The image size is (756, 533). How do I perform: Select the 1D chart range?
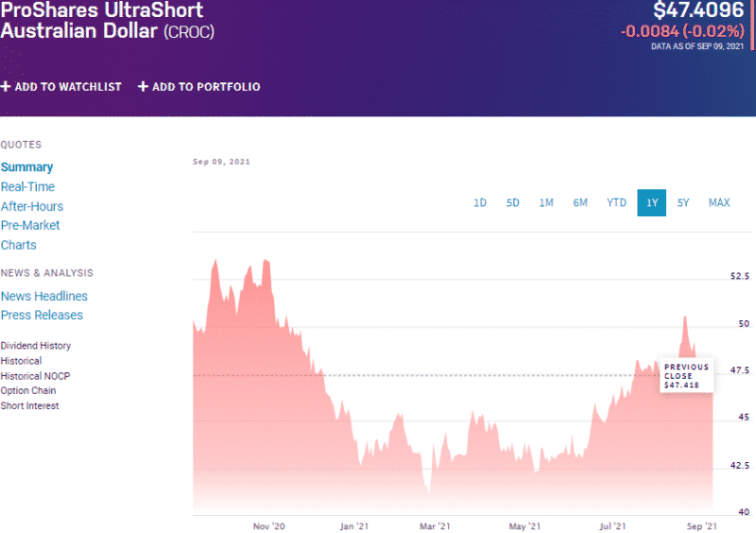point(480,203)
